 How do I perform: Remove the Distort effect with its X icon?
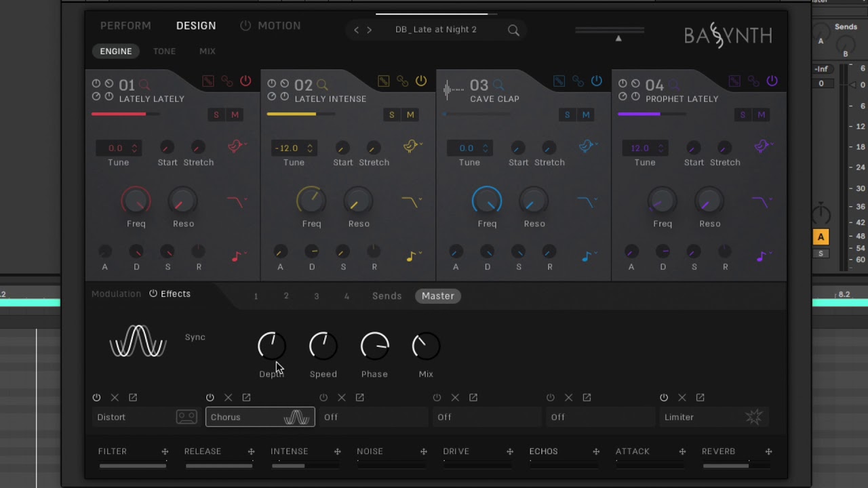point(115,398)
